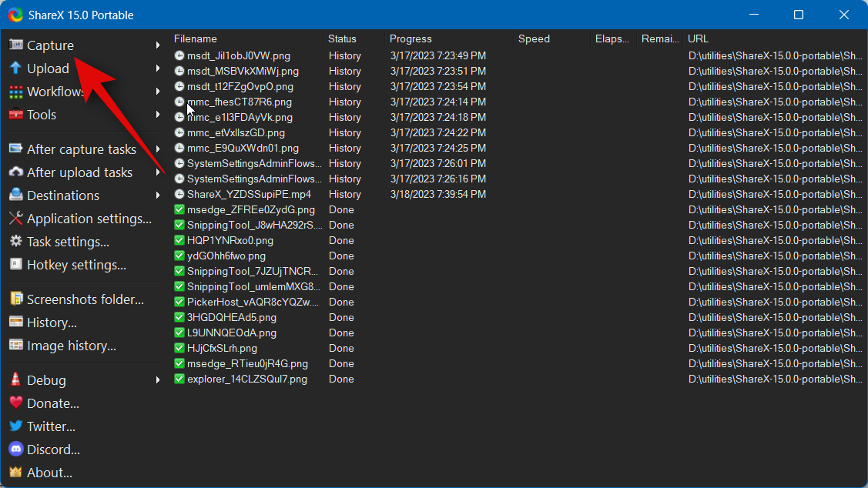Viewport: 868px width, 488px height.
Task: Expand the After capture tasks submenu arrow
Action: pyautogui.click(x=158, y=149)
